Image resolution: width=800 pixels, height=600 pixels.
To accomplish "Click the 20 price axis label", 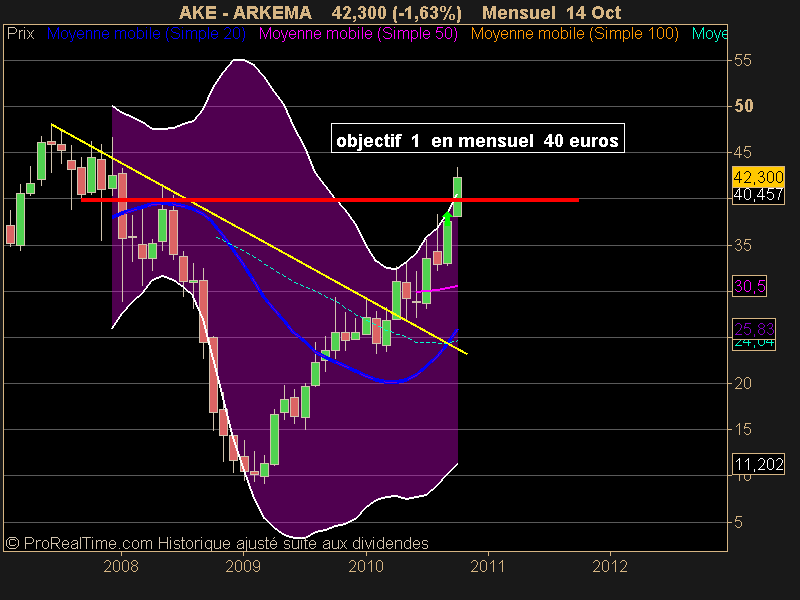I will tap(743, 383).
